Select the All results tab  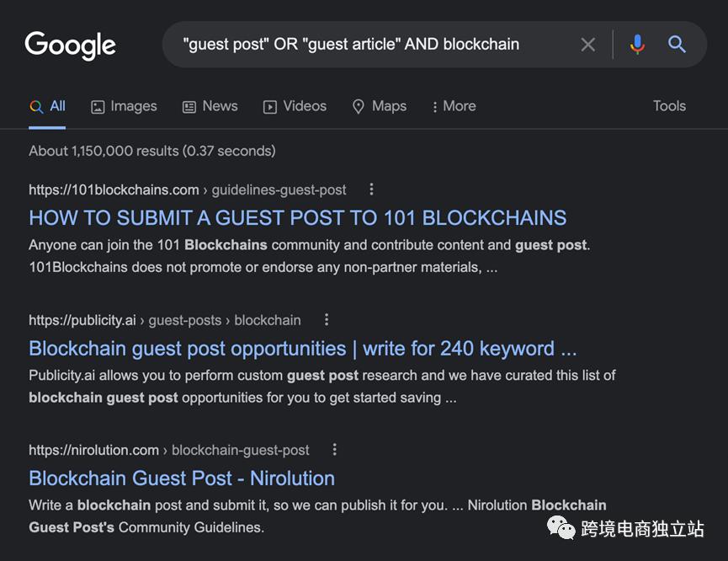[47, 106]
